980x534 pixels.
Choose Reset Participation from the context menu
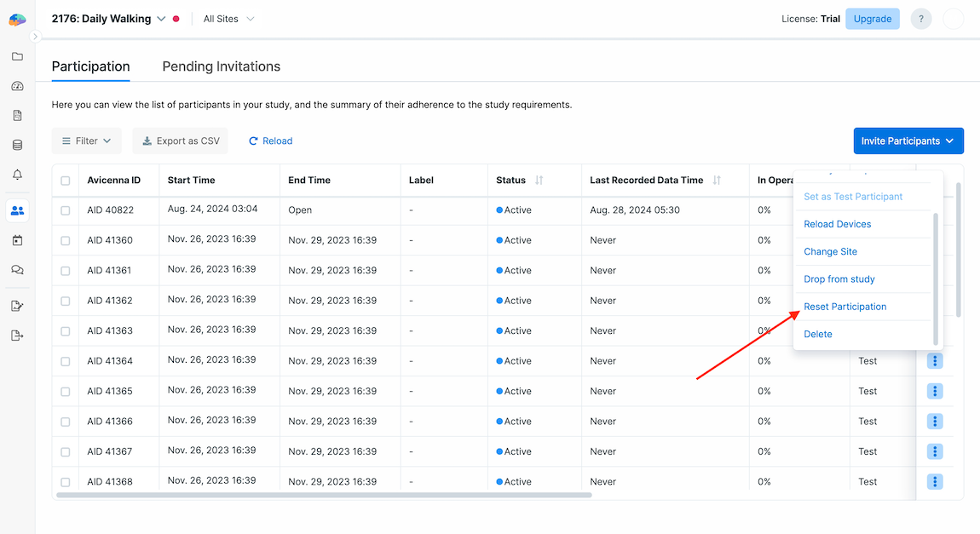(x=845, y=307)
